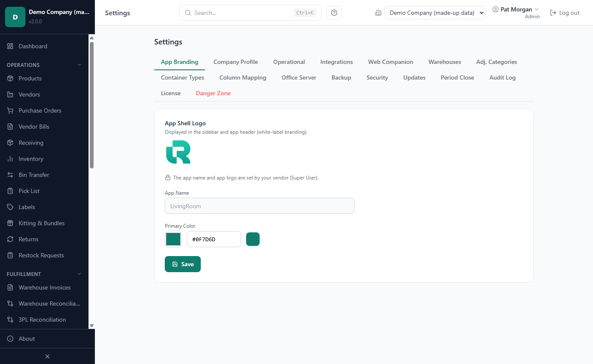Open Warehouse Reconciliation in the sidebar
Viewport: 593px width, 364px height.
coord(44,303)
